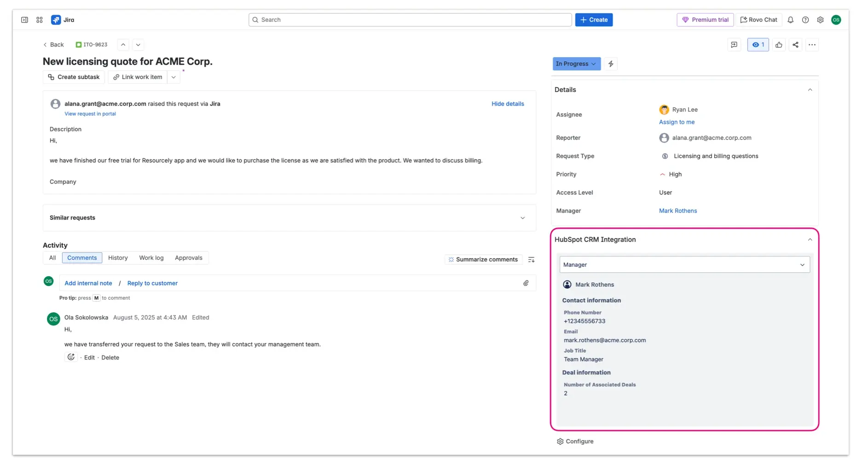Image resolution: width=868 pixels, height=465 pixels.
Task: Expand the Similar requests section
Action: click(x=523, y=218)
